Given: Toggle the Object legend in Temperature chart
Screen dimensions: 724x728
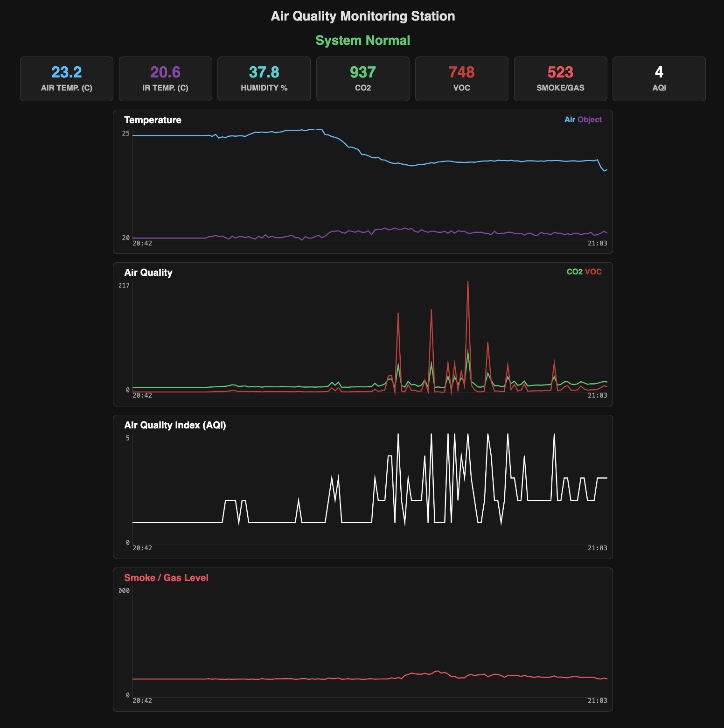Looking at the screenshot, I should 590,120.
